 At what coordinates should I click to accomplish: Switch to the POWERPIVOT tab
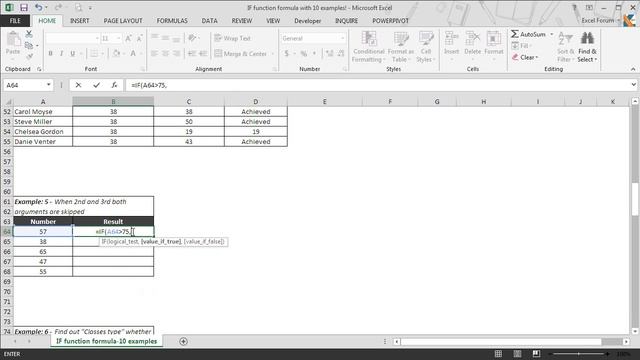390,21
